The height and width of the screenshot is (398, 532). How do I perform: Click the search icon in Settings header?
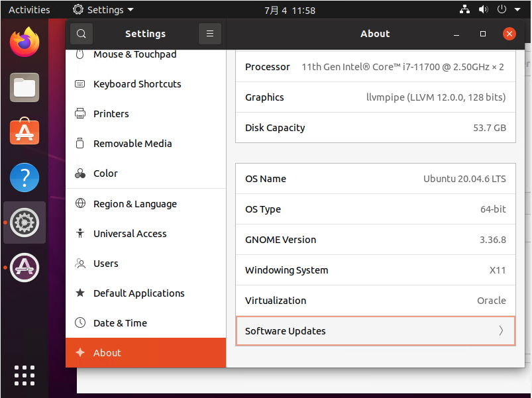[81, 34]
